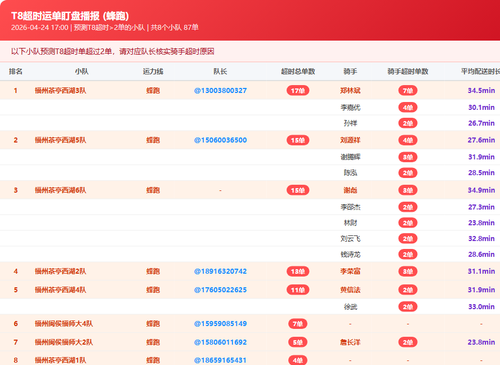Select the title T8超时运单盯盘播报 (蜂跑)
Viewport: 500px width, 365px height.
(x=70, y=16)
